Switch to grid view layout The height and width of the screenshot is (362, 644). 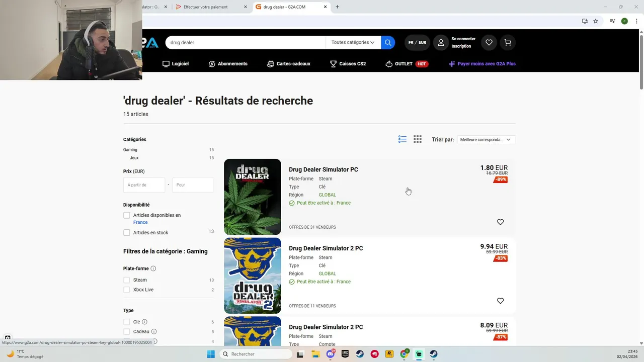pos(418,139)
